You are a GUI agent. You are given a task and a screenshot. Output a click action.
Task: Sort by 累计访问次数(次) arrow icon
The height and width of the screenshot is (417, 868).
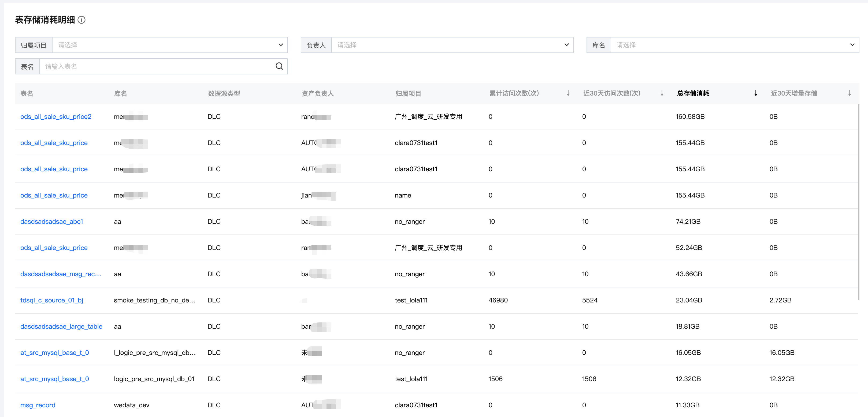click(568, 93)
